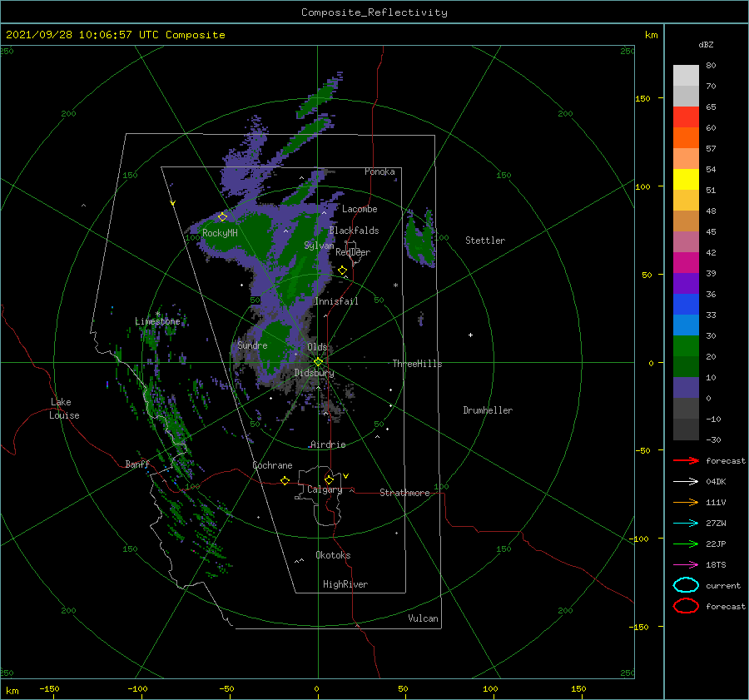The height and width of the screenshot is (700, 749).
Task: Click the ThreeHills label
Action: 418,364
